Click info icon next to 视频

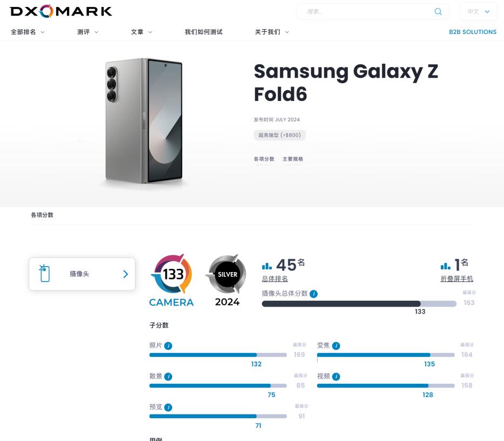336,376
